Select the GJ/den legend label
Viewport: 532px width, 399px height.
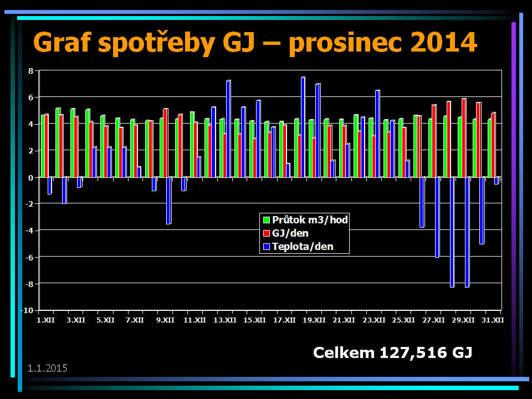290,233
